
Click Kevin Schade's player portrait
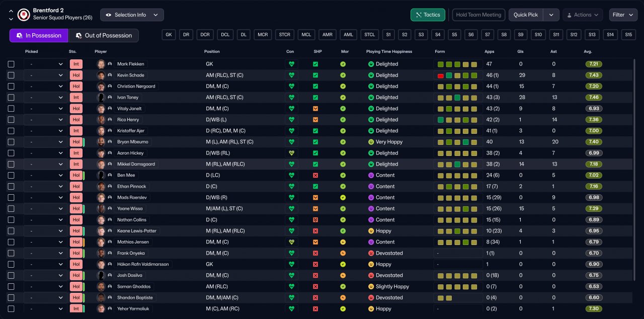click(x=101, y=75)
